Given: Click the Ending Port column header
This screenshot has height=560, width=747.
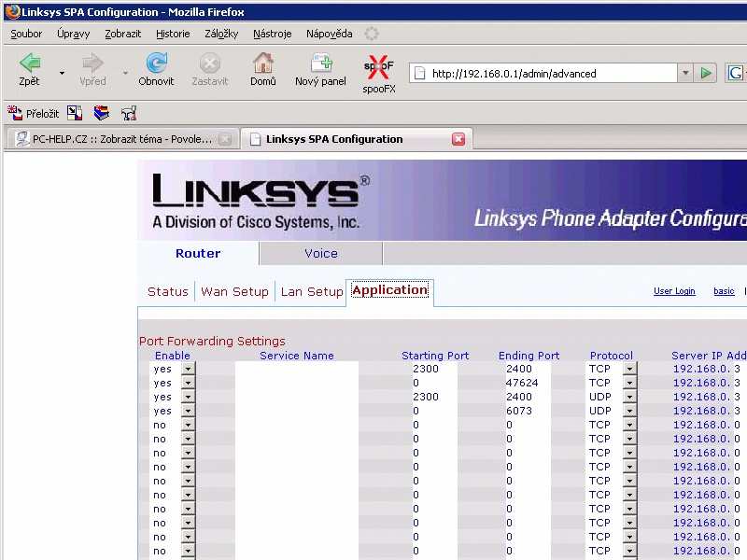Looking at the screenshot, I should pos(529,356).
